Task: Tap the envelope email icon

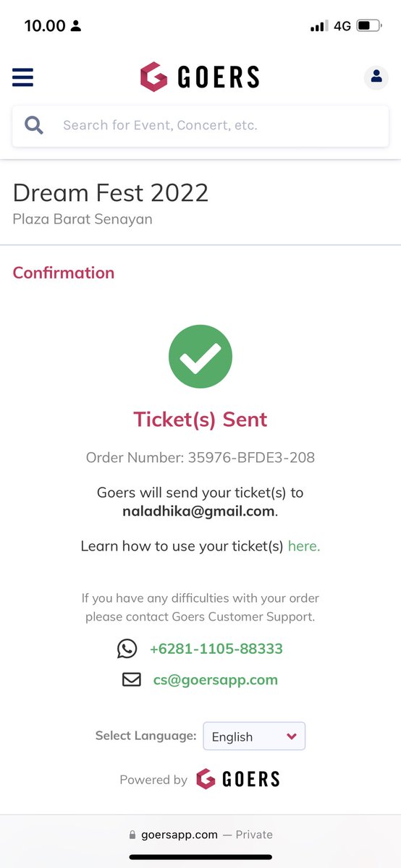Action: click(x=131, y=680)
